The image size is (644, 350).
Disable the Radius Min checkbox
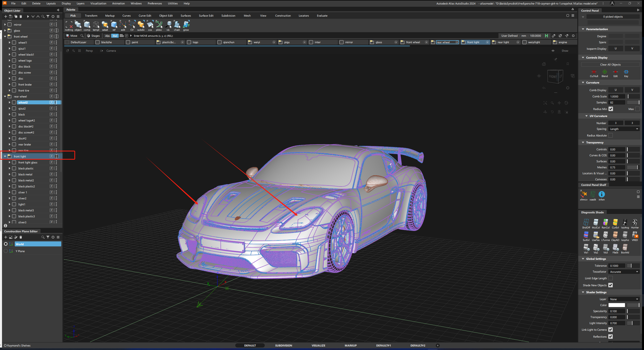(x=611, y=109)
